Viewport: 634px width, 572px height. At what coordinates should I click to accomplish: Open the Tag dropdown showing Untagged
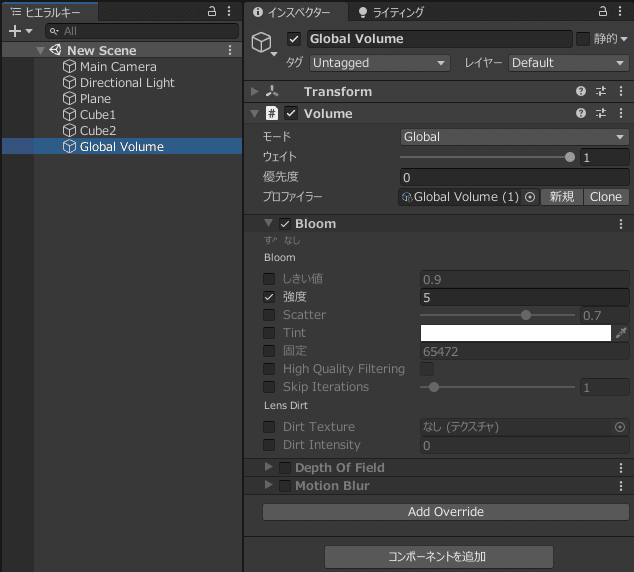click(380, 63)
